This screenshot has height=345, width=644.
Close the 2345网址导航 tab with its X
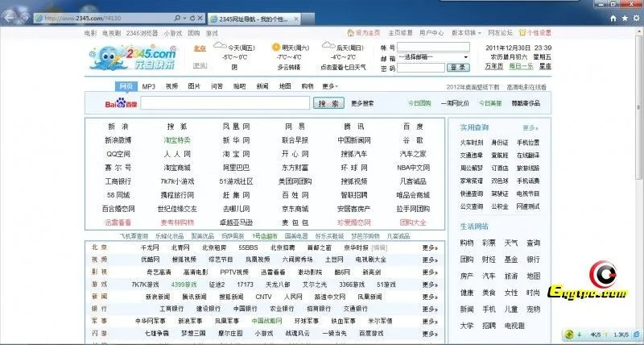296,19
